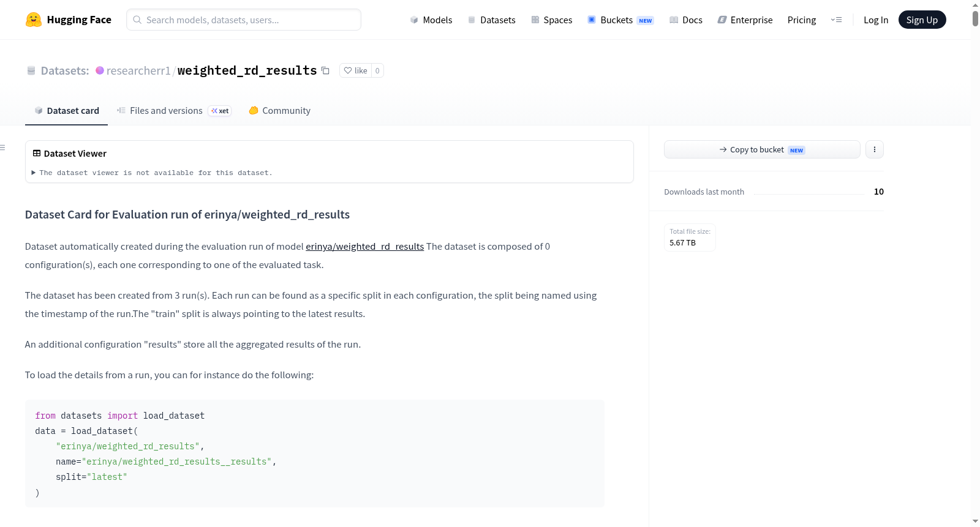This screenshot has width=980, height=527.
Task: Click the Log In link
Action: (876, 20)
